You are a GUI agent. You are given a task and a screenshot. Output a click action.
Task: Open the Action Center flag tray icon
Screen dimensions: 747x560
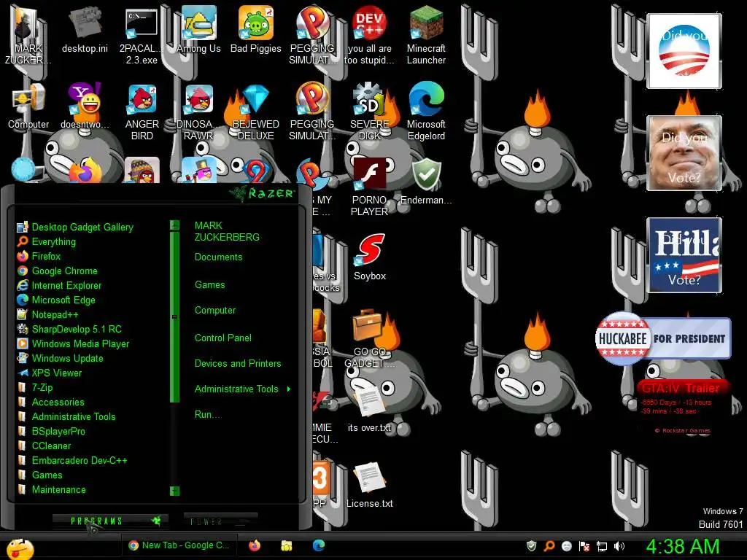click(x=584, y=546)
